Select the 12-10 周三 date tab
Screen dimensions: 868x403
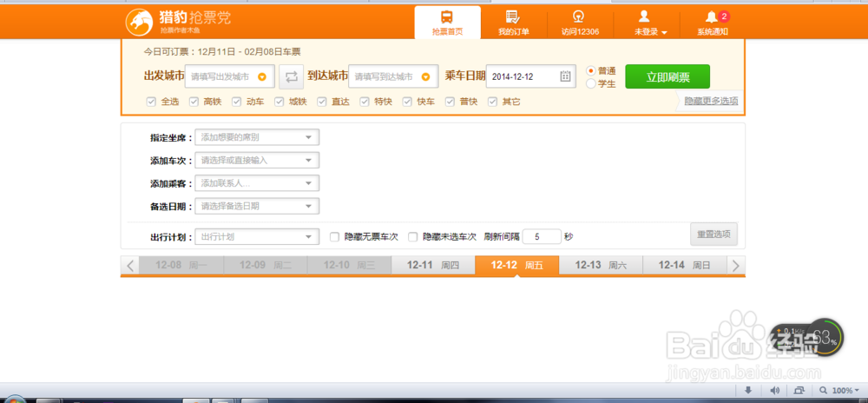(x=349, y=266)
